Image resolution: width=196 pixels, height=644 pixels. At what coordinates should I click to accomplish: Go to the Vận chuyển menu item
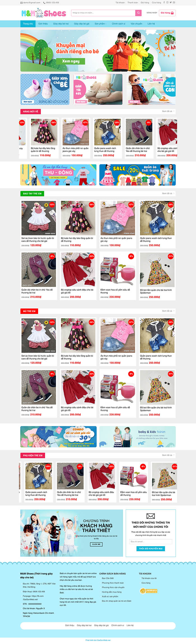[136, 24]
